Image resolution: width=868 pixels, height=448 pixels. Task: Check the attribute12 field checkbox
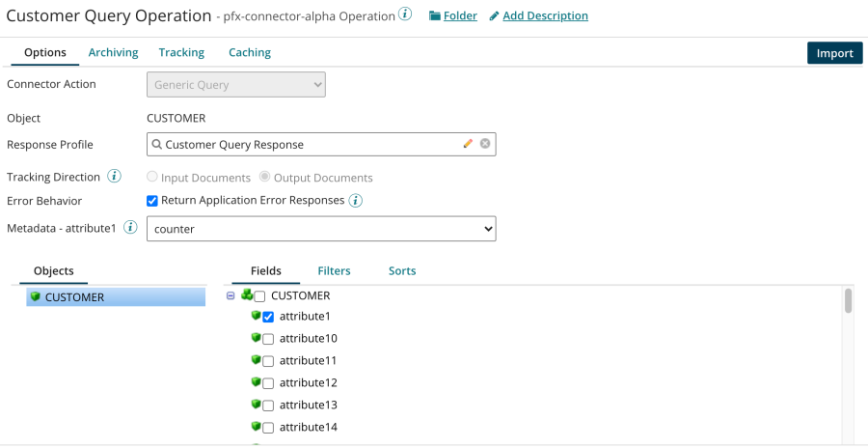click(268, 383)
